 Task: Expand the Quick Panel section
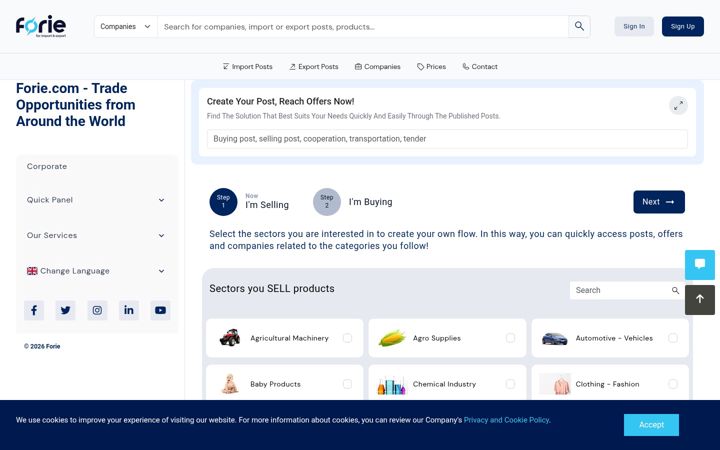click(x=96, y=200)
